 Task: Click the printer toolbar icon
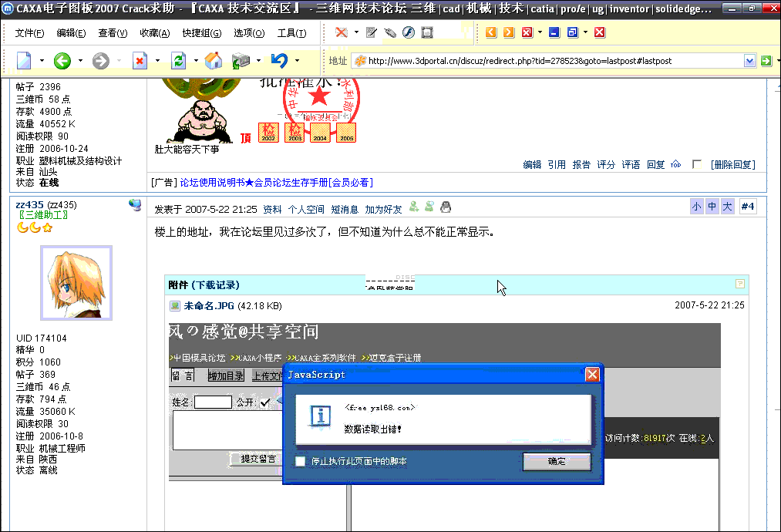[241, 61]
